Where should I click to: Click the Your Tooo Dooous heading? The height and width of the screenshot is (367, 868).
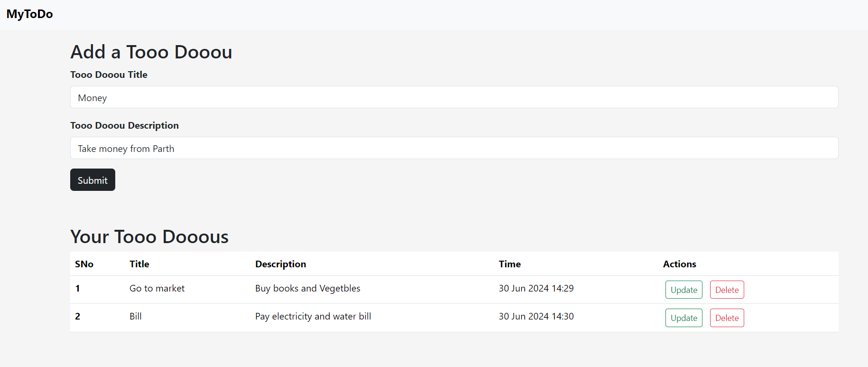coord(149,236)
